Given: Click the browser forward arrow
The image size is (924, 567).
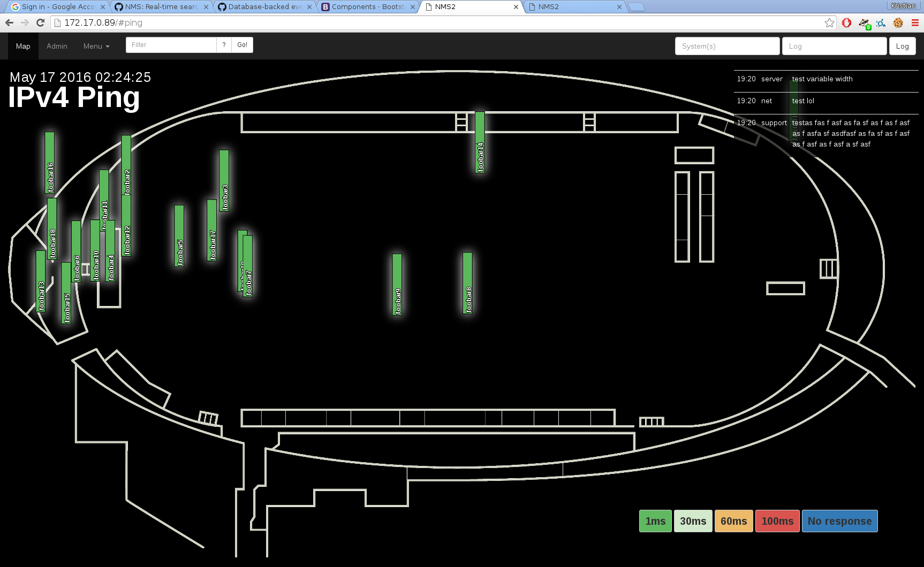Looking at the screenshot, I should coord(25,22).
